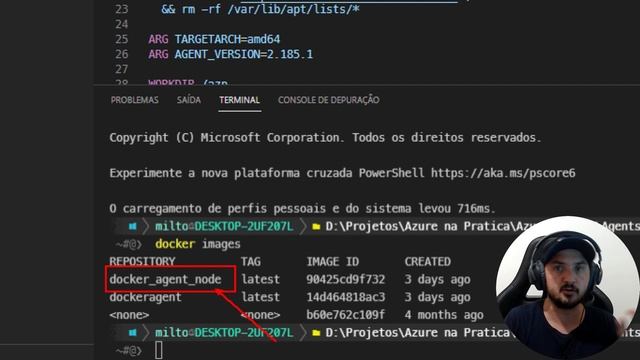Open the PROBLEMAS panel tab
The image size is (640, 360).
pyautogui.click(x=134, y=100)
